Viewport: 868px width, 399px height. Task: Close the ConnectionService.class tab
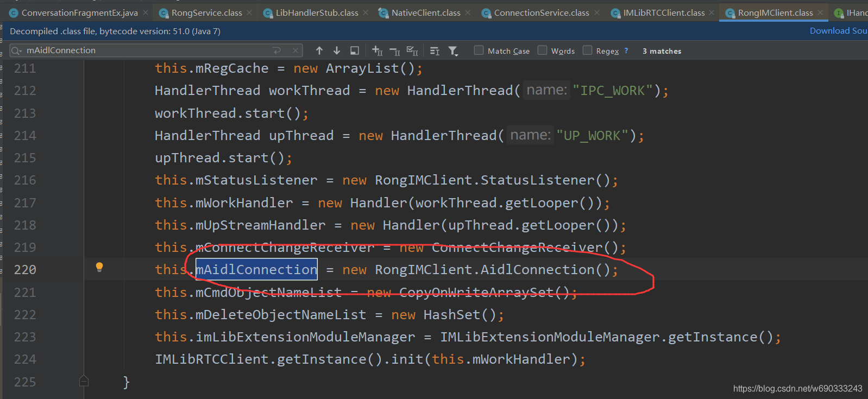click(597, 12)
